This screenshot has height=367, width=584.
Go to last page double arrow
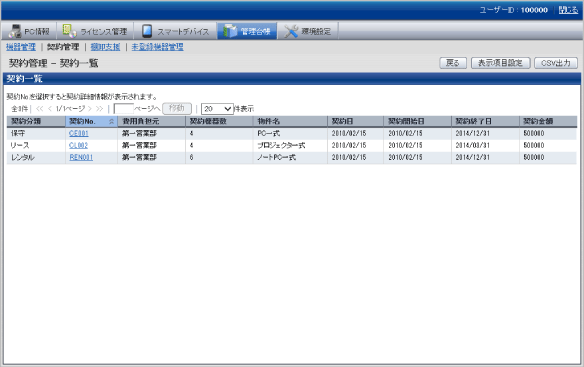pos(99,109)
